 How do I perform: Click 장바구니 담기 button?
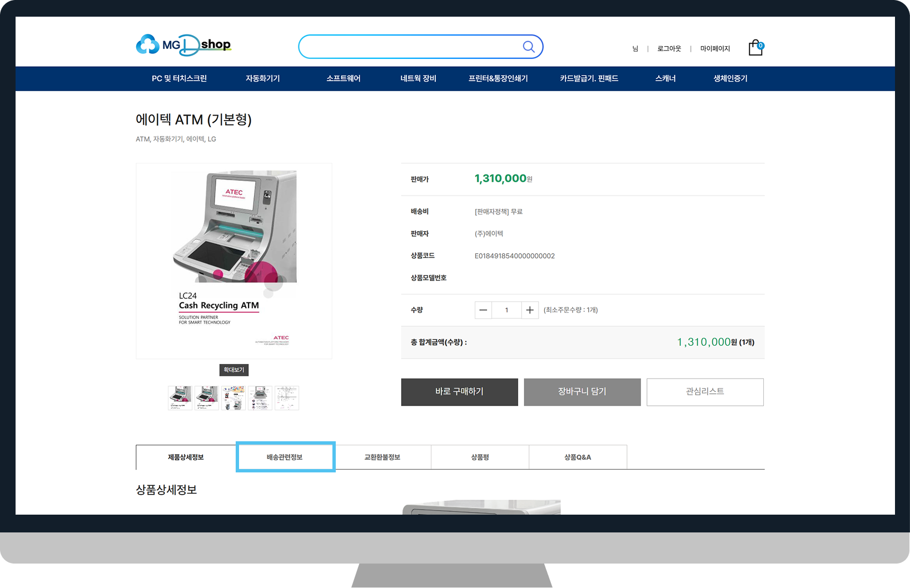[582, 392]
